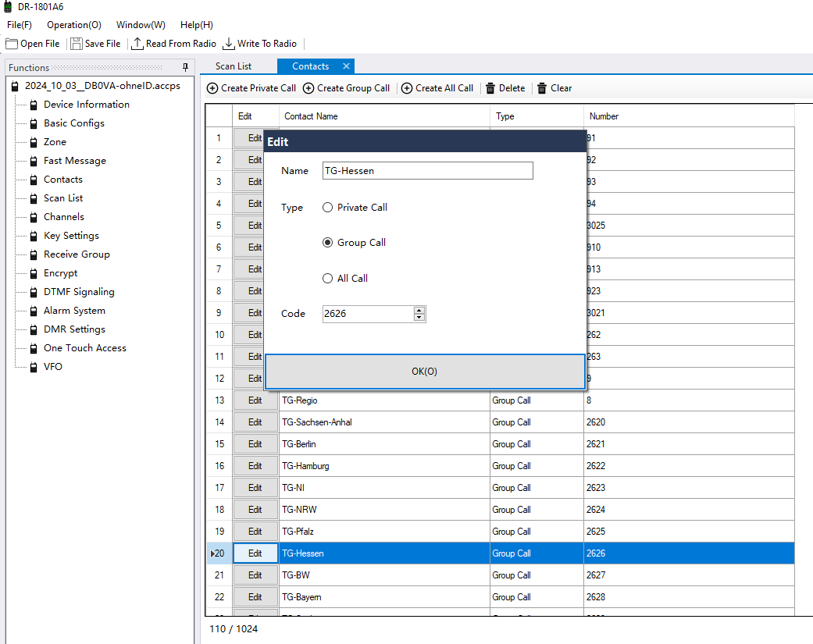The width and height of the screenshot is (813, 644).
Task: Click Edit button for TG-NRW row
Action: click(255, 510)
